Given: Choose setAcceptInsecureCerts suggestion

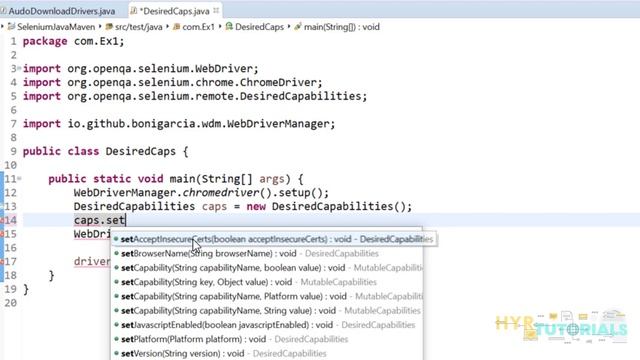Looking at the screenshot, I should (x=274, y=239).
